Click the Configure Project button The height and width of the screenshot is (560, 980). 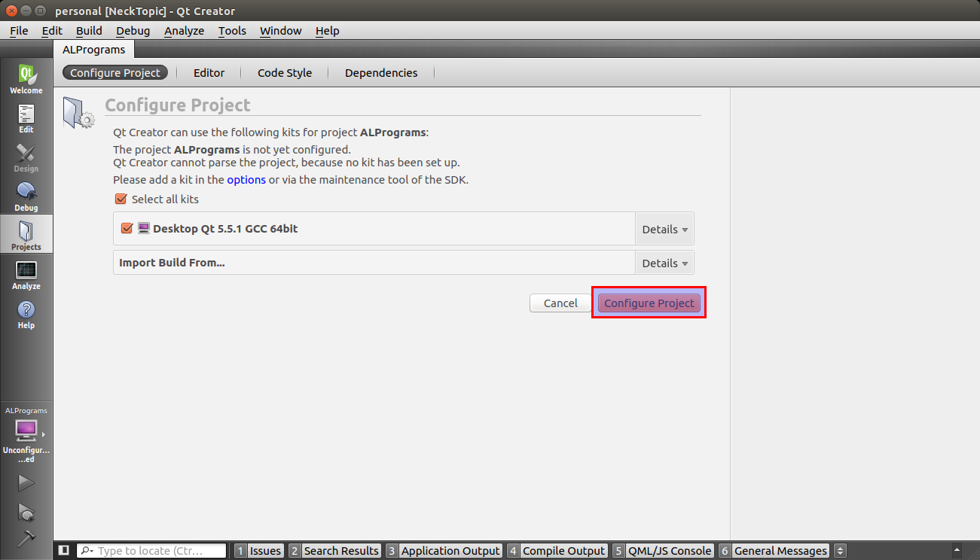pos(649,303)
